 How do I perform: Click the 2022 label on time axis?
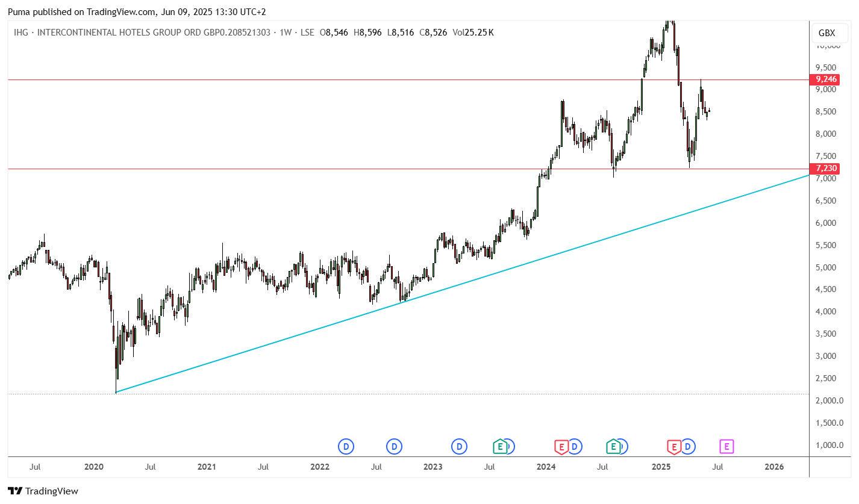click(x=320, y=467)
